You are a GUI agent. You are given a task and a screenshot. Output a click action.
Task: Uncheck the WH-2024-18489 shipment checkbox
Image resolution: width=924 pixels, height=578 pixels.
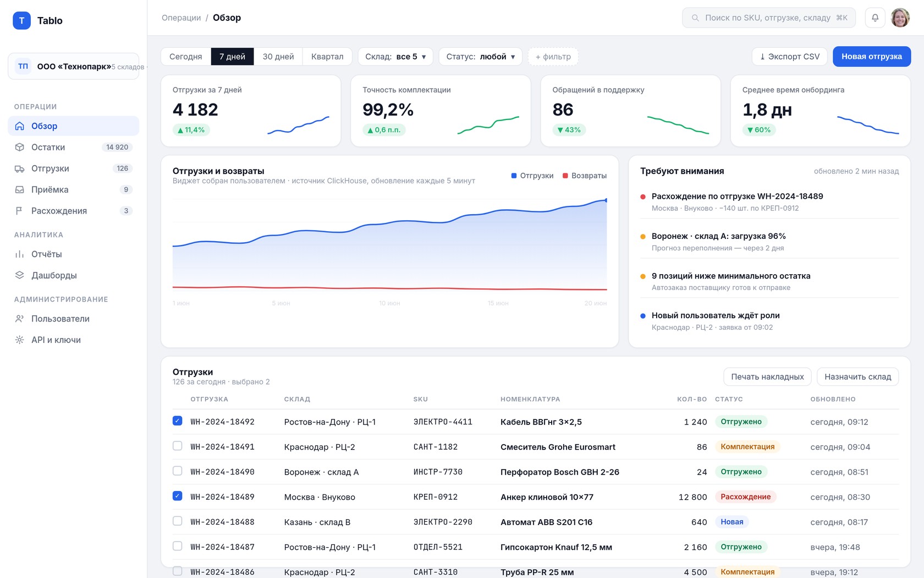[x=177, y=496]
